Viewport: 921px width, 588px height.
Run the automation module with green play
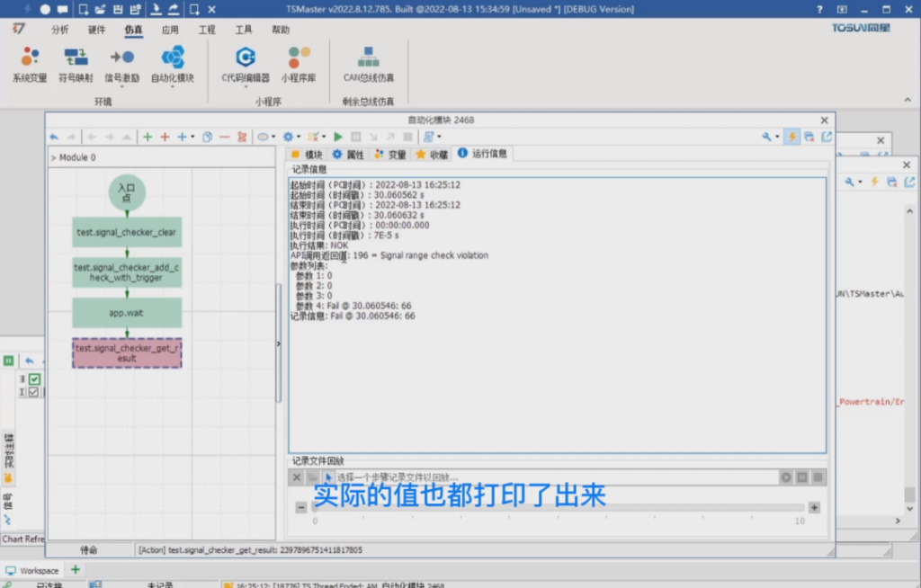pyautogui.click(x=338, y=137)
